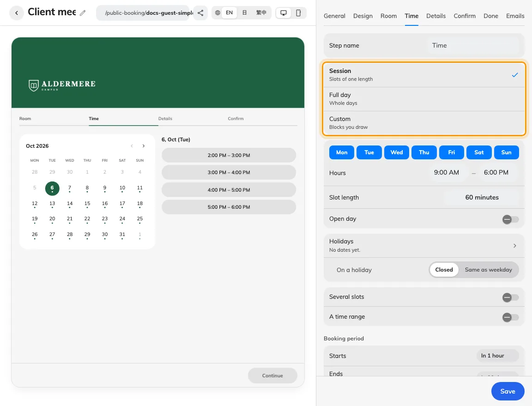Open the 60 minutes slot length picker
Viewport: 532px width, 406px height.
tap(482, 198)
